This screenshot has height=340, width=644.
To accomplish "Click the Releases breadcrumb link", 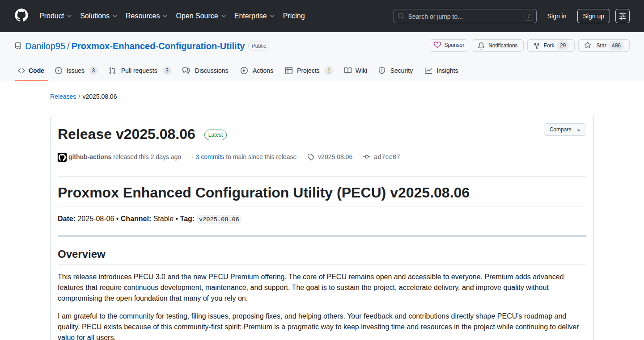I will tap(63, 97).
